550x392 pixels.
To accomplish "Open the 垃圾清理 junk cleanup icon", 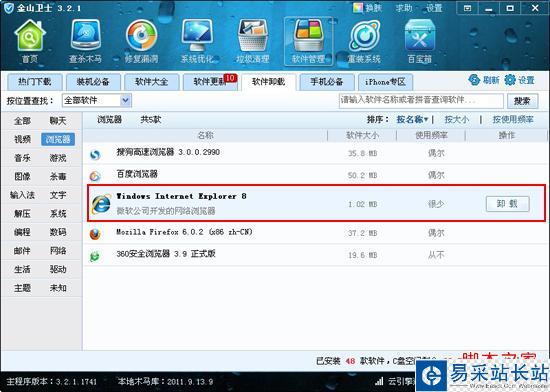I will (253, 41).
